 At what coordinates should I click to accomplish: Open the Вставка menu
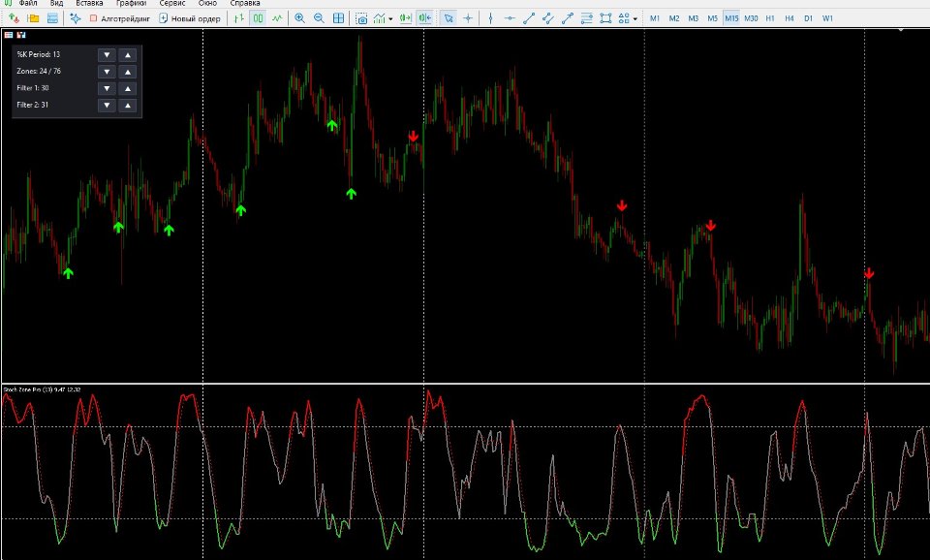click(89, 3)
